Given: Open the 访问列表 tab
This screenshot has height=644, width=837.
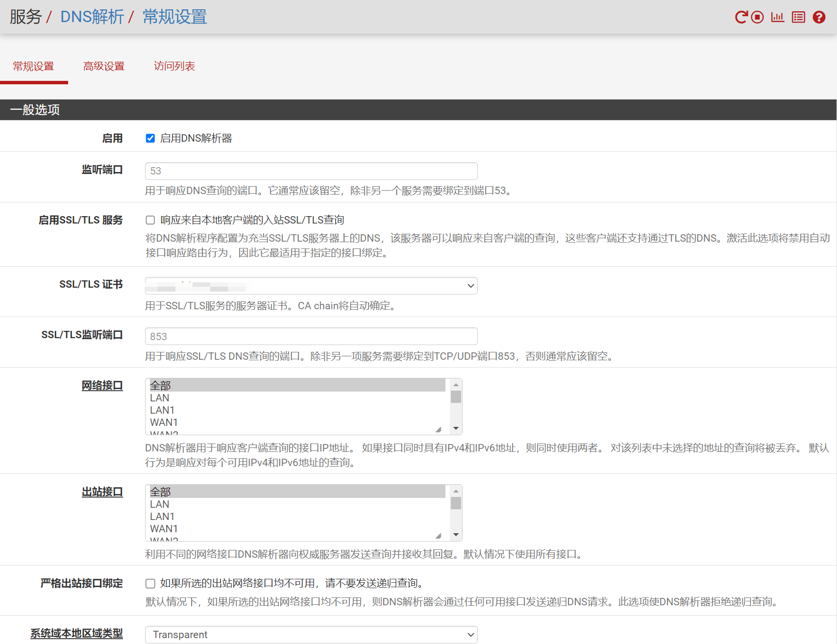Looking at the screenshot, I should click(174, 66).
